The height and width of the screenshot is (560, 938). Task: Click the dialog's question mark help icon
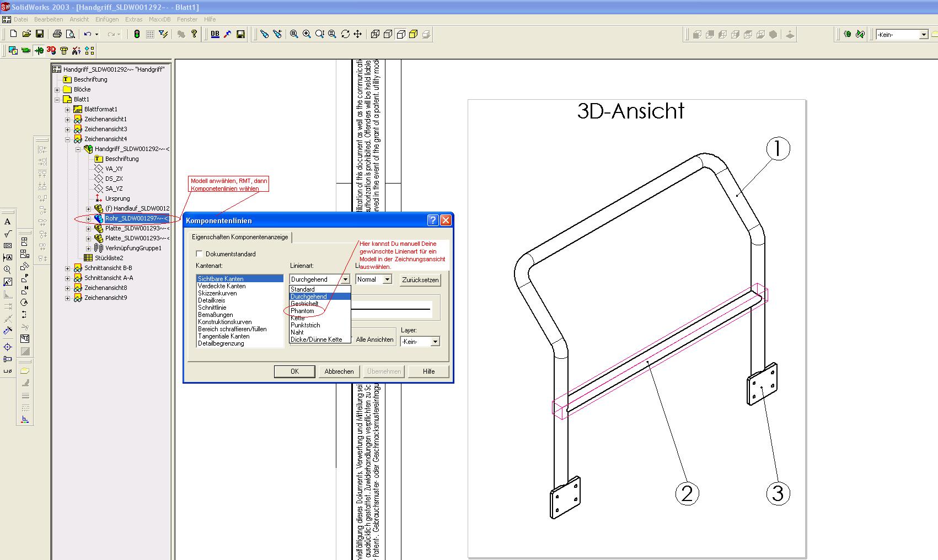click(433, 220)
